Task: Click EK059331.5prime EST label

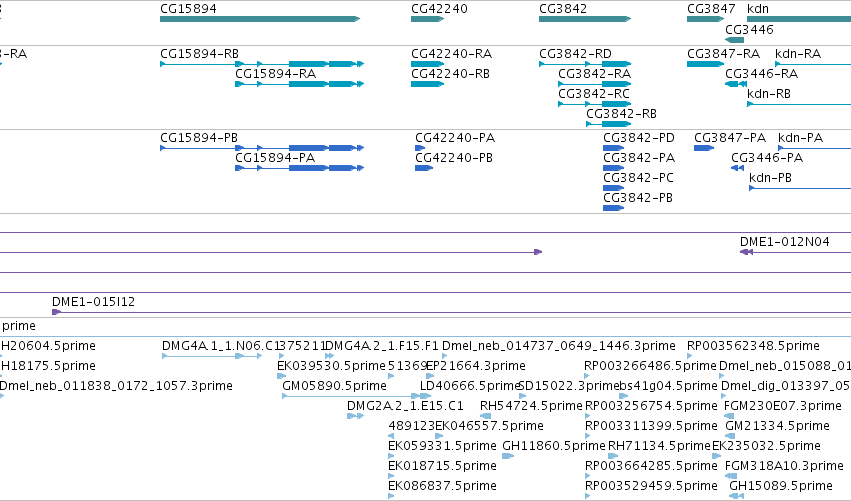Action: (x=442, y=446)
